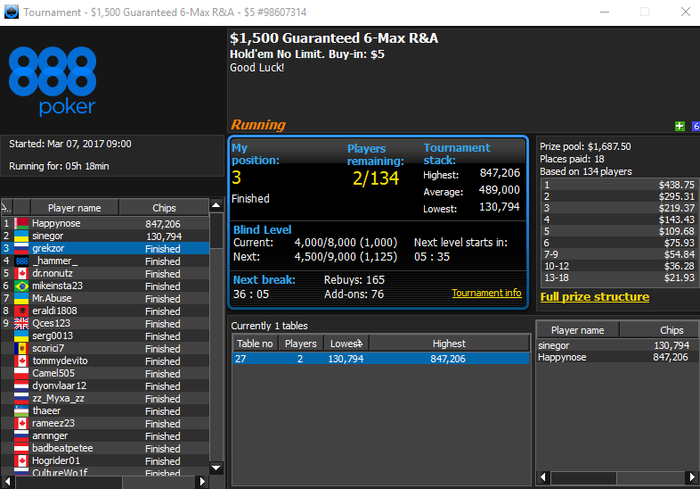Click the Brazil flag beside mikeinsta23
Screen dimensions: 700x489
[x=21, y=286]
